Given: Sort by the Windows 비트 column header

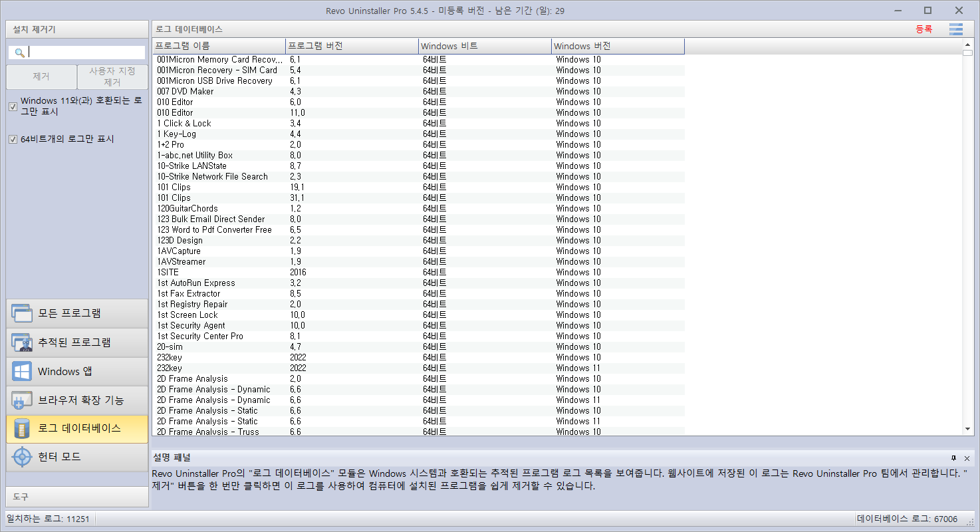Looking at the screenshot, I should [x=485, y=46].
